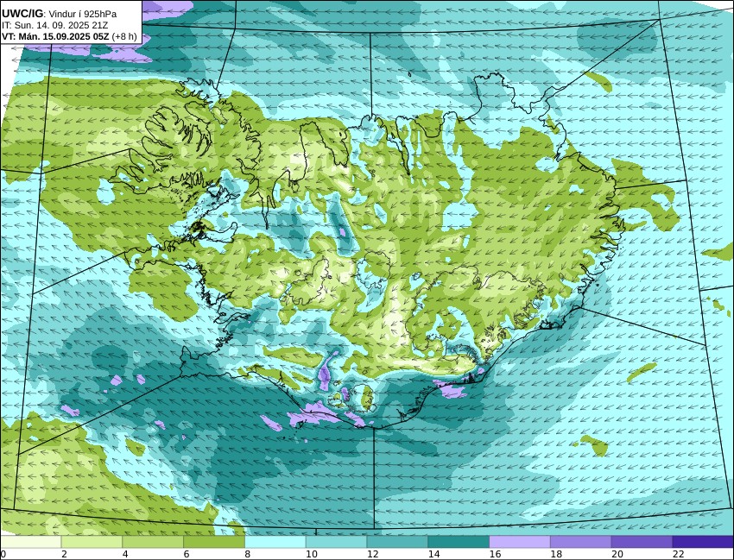This screenshot has width=734, height=560.
Task: Click the 10–12 m/s light teal swatch
Action: [x=336, y=542]
